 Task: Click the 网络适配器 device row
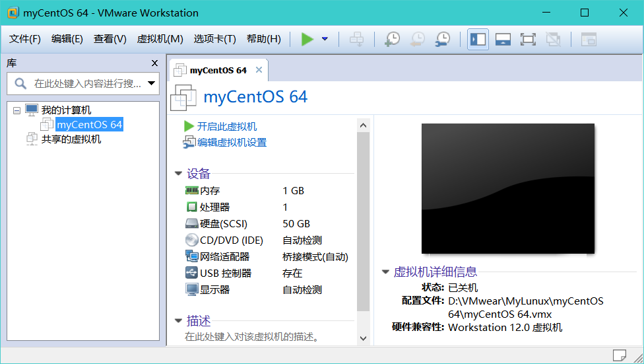coord(267,256)
